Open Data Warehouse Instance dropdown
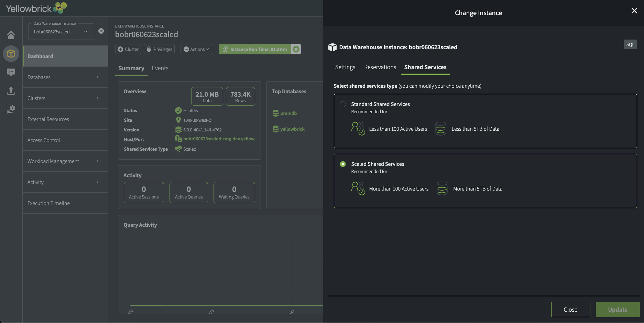This screenshot has height=323, width=644. 61,32
